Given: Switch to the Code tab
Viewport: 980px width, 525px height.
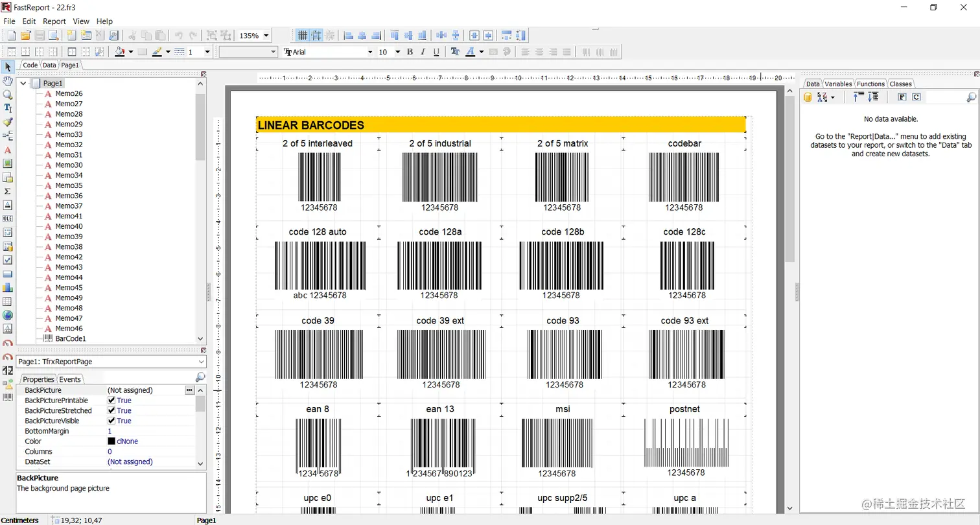Looking at the screenshot, I should coord(30,65).
